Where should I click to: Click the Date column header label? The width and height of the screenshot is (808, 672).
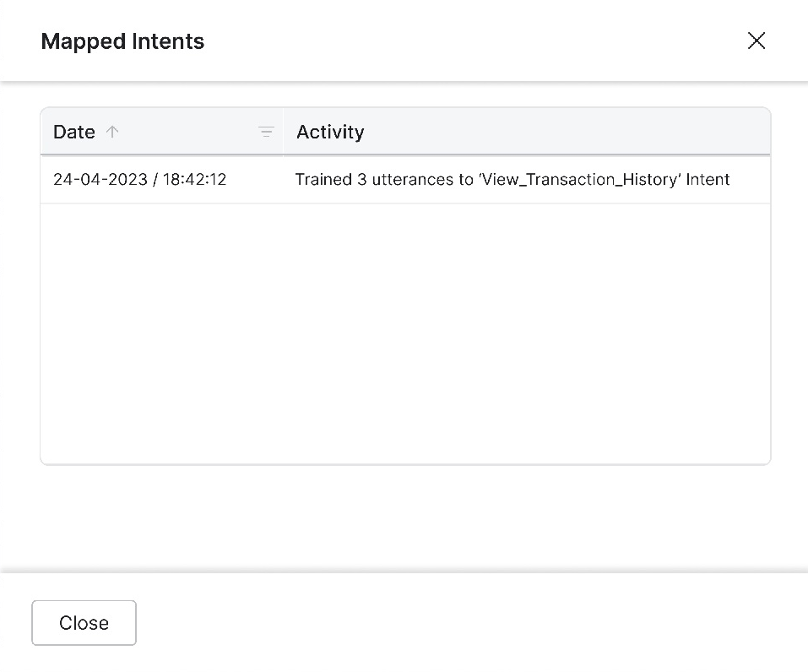pyautogui.click(x=74, y=132)
